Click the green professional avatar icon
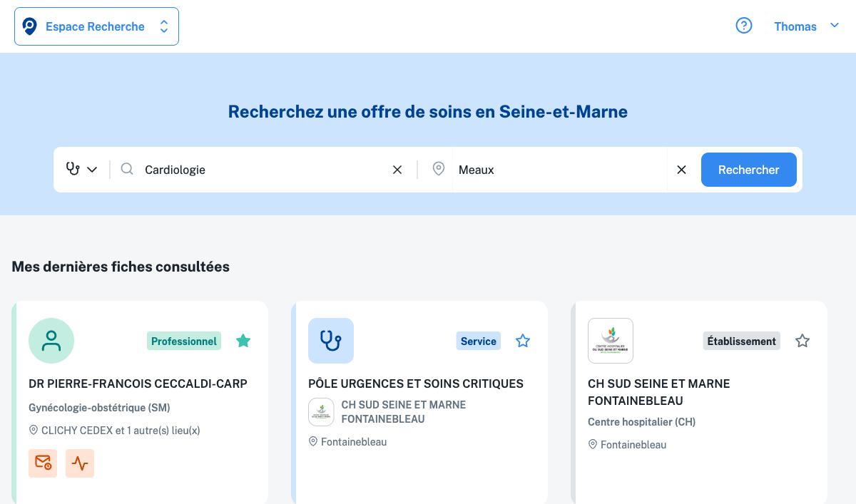Image resolution: width=856 pixels, height=504 pixels. [51, 341]
